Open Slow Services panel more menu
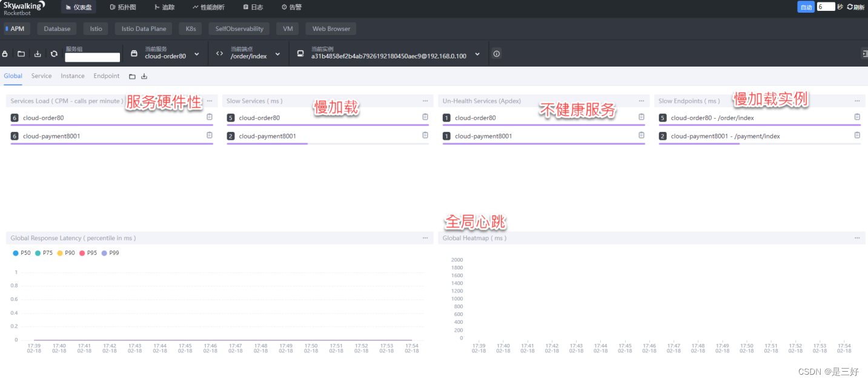 (x=425, y=101)
